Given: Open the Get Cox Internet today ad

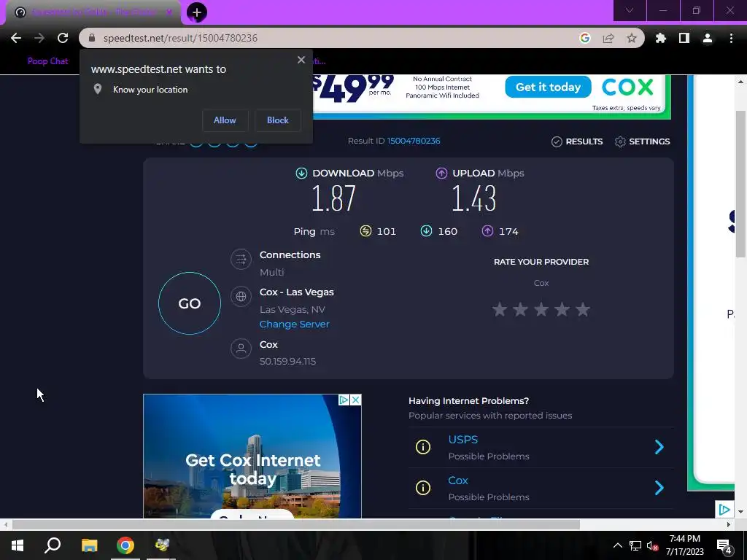Looking at the screenshot, I should [x=252, y=456].
